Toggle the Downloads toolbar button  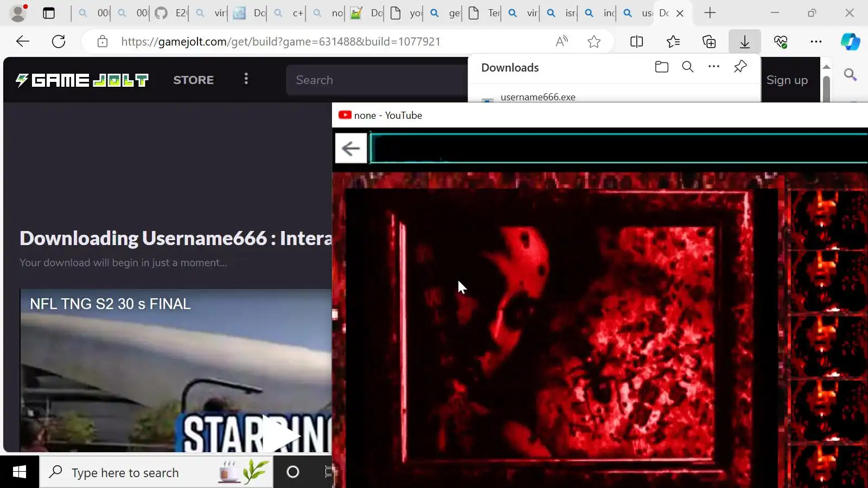(744, 42)
